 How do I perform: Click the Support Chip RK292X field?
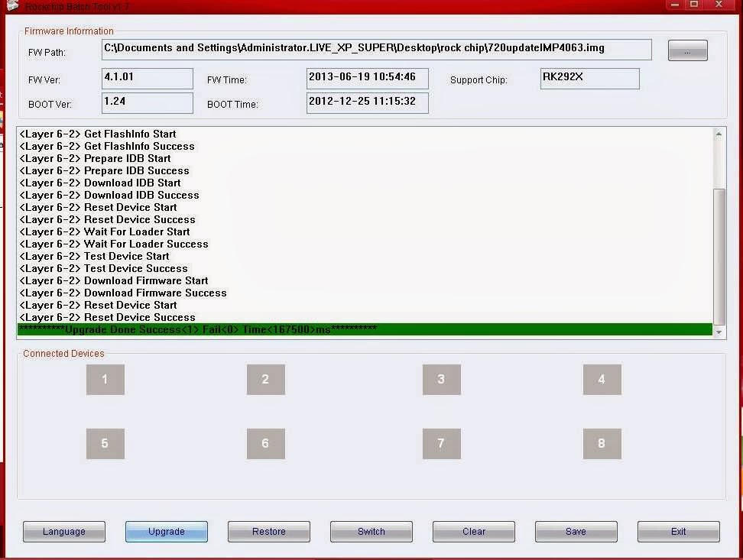click(x=589, y=78)
